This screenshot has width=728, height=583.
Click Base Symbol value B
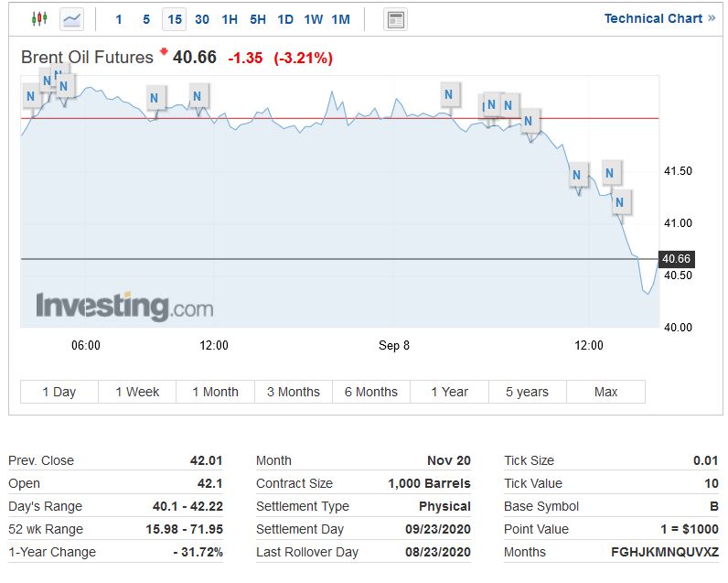714,506
